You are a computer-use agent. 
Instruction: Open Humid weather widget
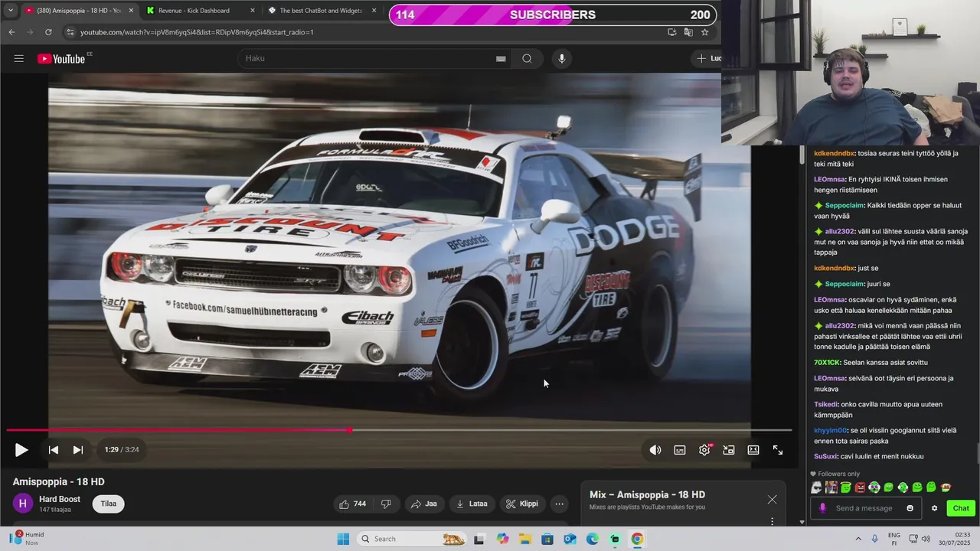coord(28,539)
